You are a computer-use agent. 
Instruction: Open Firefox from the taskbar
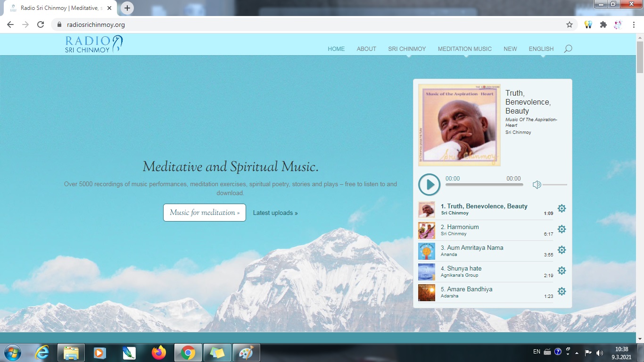(159, 353)
